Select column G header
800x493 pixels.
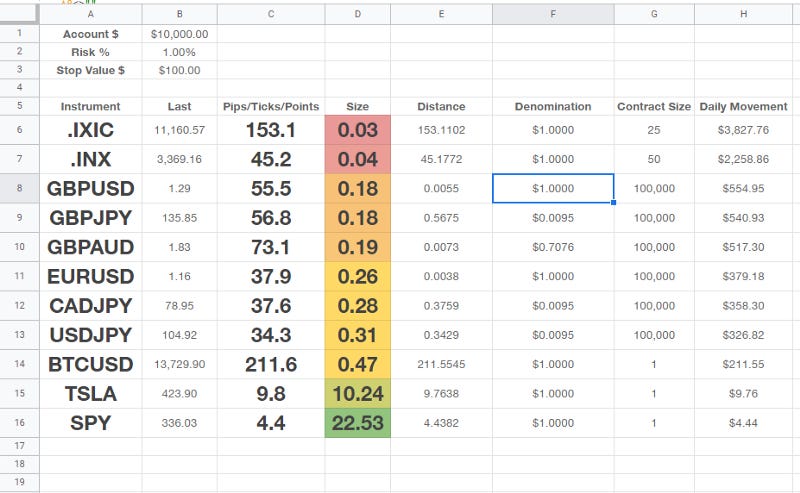click(x=654, y=14)
